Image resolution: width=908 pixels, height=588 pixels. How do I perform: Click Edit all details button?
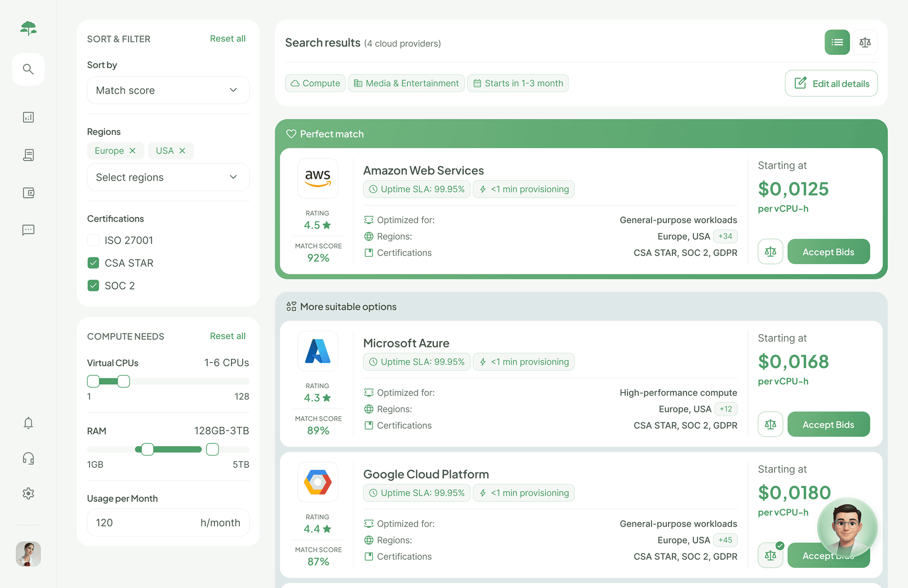pos(831,83)
